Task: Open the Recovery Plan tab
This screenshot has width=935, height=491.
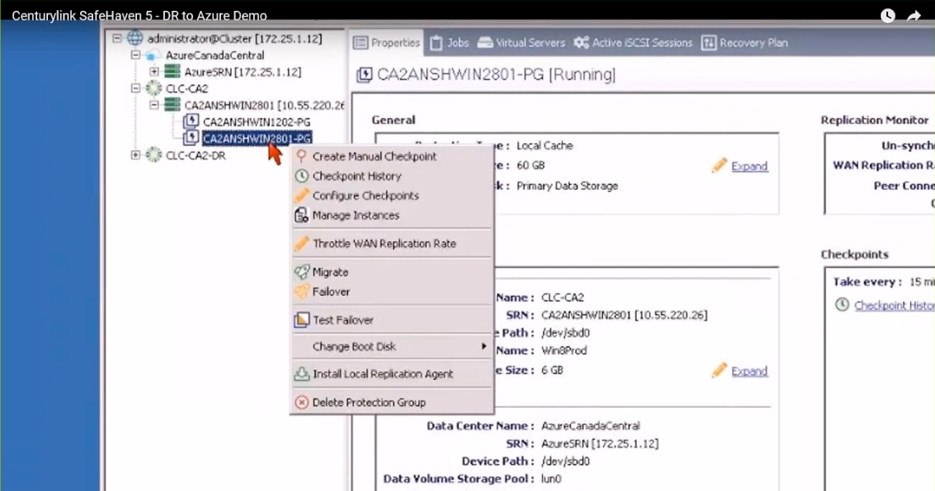Action: [x=745, y=43]
